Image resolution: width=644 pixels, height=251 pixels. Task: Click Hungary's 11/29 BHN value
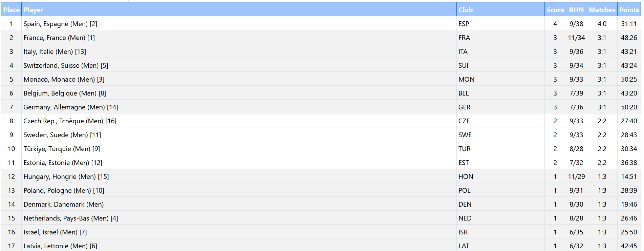coord(576,176)
